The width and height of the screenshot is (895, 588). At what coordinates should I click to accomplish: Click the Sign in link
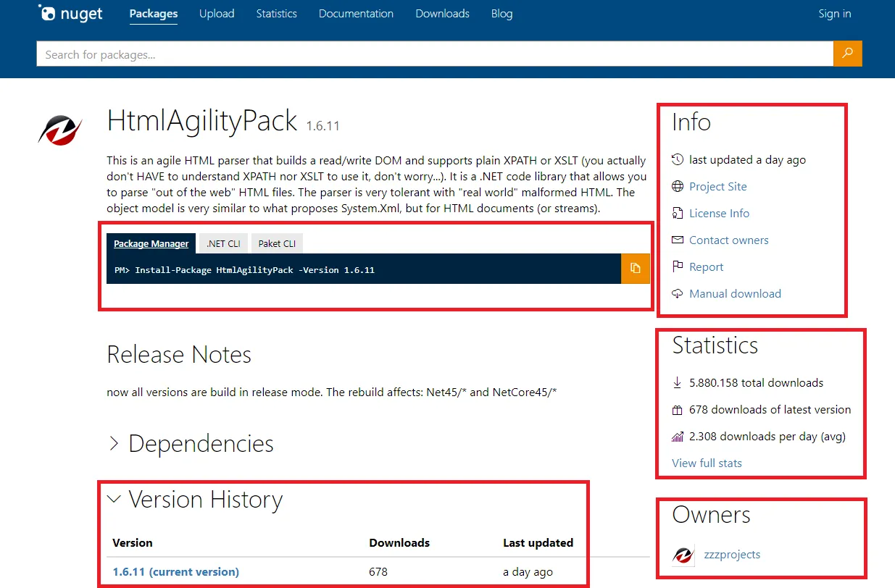coord(835,14)
